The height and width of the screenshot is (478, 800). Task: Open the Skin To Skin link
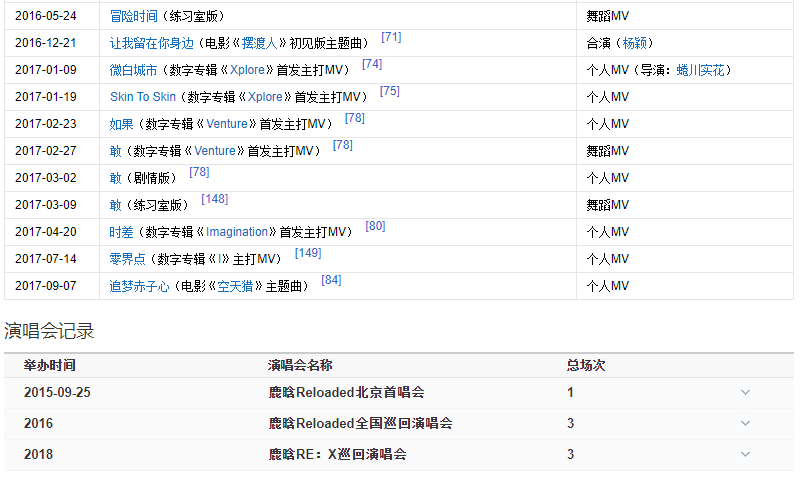coord(142,98)
